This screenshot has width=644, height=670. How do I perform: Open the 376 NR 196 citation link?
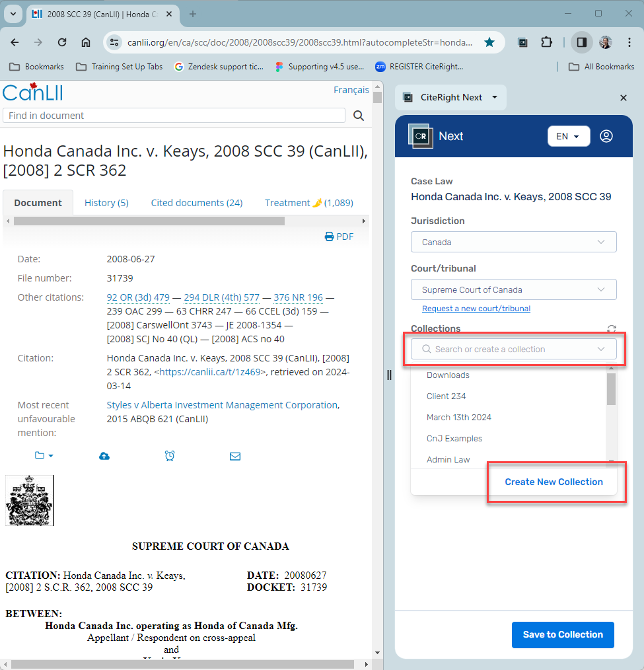(x=298, y=297)
